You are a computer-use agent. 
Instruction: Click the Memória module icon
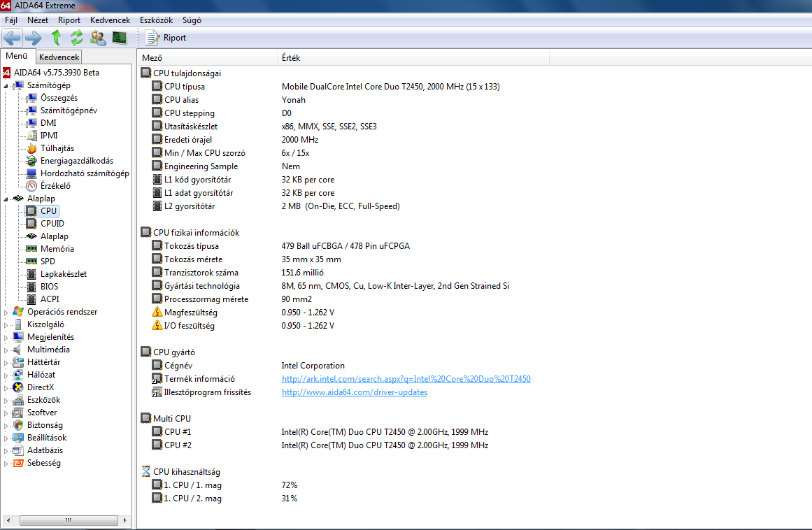pos(31,249)
